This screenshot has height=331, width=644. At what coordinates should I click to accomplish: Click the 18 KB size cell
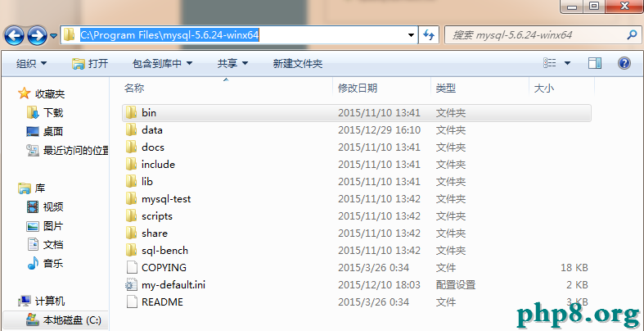[574, 268]
